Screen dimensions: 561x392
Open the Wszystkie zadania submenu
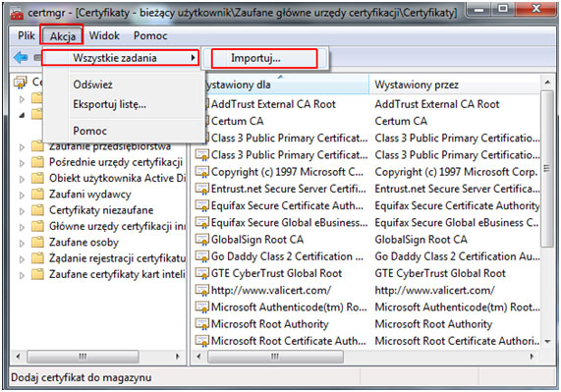point(120,58)
